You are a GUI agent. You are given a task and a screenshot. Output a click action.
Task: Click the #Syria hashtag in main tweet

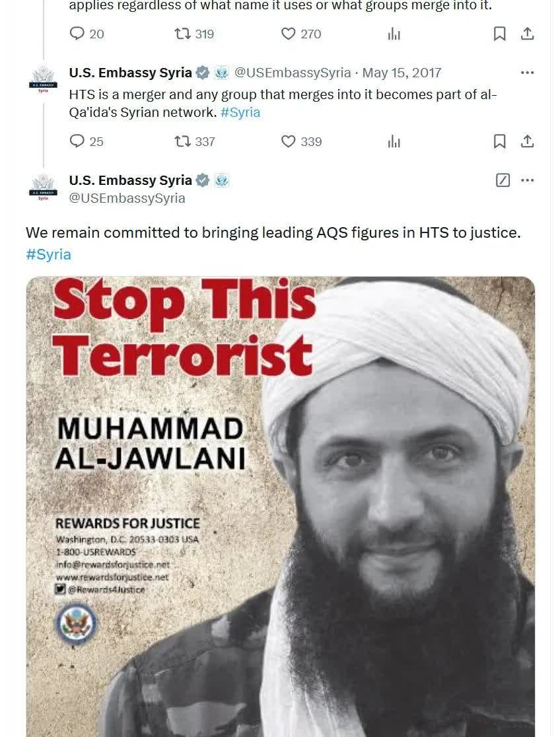(48, 254)
